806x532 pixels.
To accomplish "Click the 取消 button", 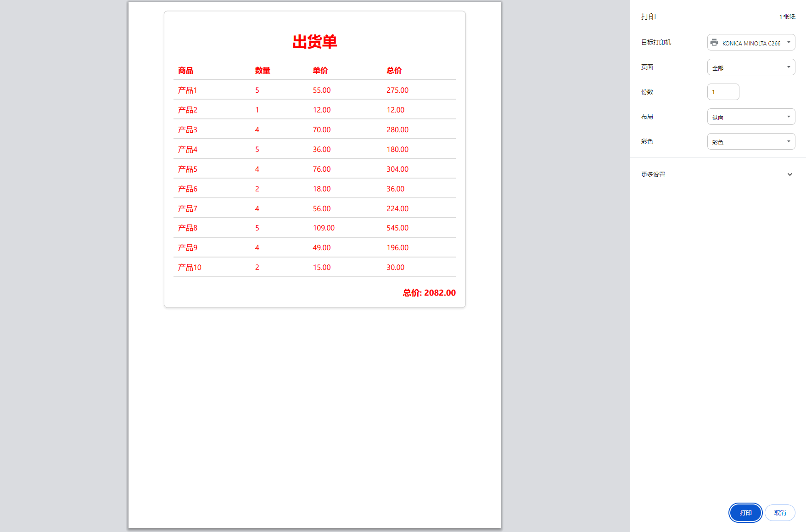I will [x=780, y=513].
